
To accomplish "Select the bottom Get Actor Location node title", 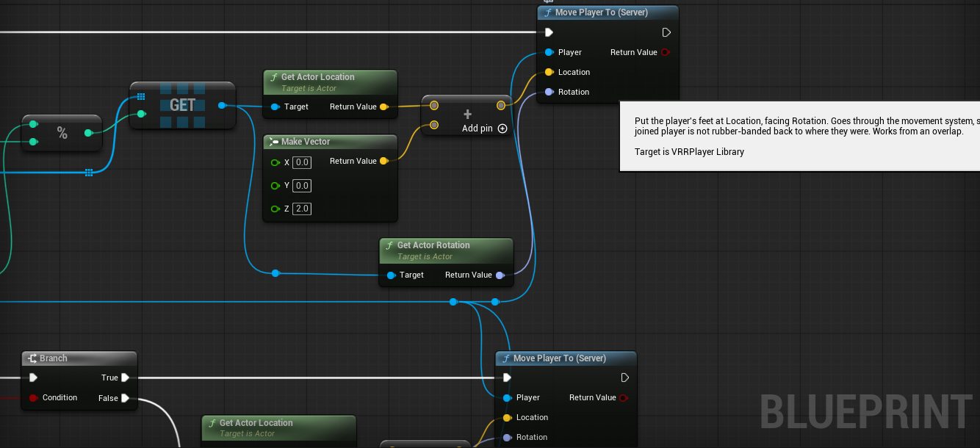I will tap(256, 422).
